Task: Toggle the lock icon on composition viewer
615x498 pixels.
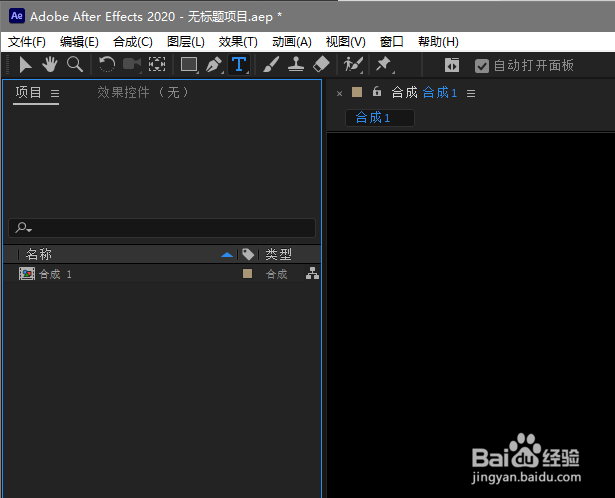Action: point(377,92)
